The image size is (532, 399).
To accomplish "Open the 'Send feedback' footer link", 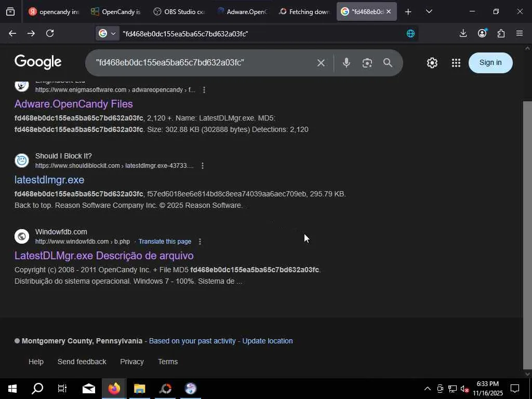I will (x=82, y=362).
